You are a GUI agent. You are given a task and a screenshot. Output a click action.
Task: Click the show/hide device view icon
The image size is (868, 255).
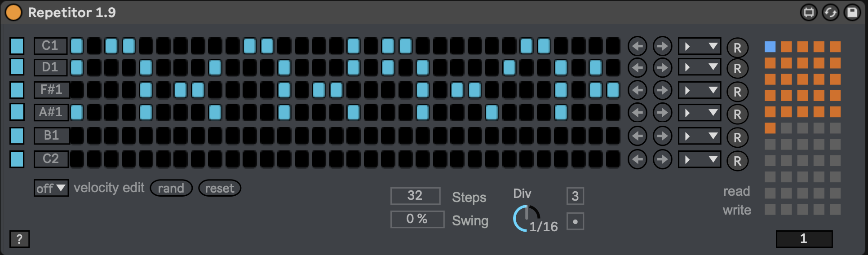(x=808, y=13)
